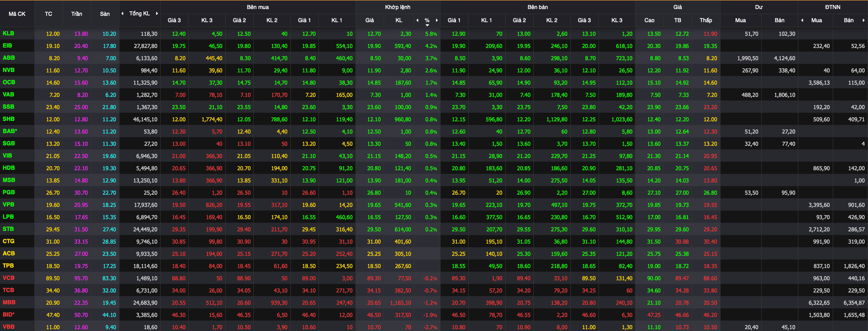Open the MBB stock ticker

tap(9, 302)
